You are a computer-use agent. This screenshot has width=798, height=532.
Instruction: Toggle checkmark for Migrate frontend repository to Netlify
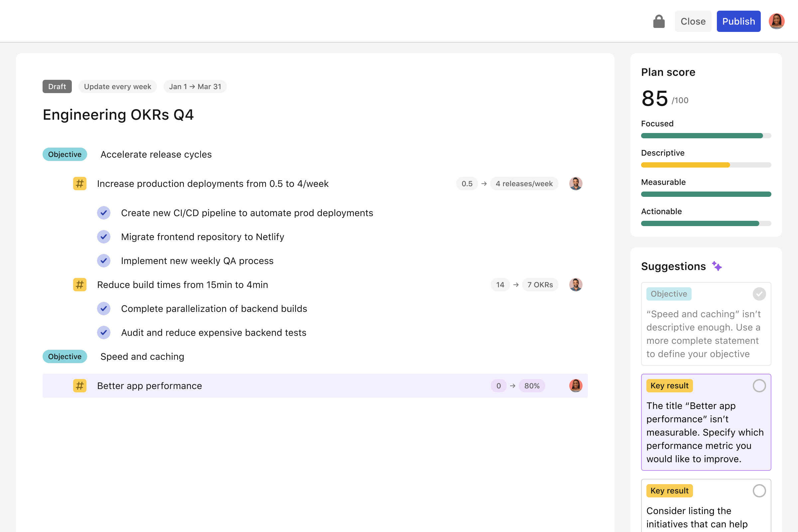(104, 237)
